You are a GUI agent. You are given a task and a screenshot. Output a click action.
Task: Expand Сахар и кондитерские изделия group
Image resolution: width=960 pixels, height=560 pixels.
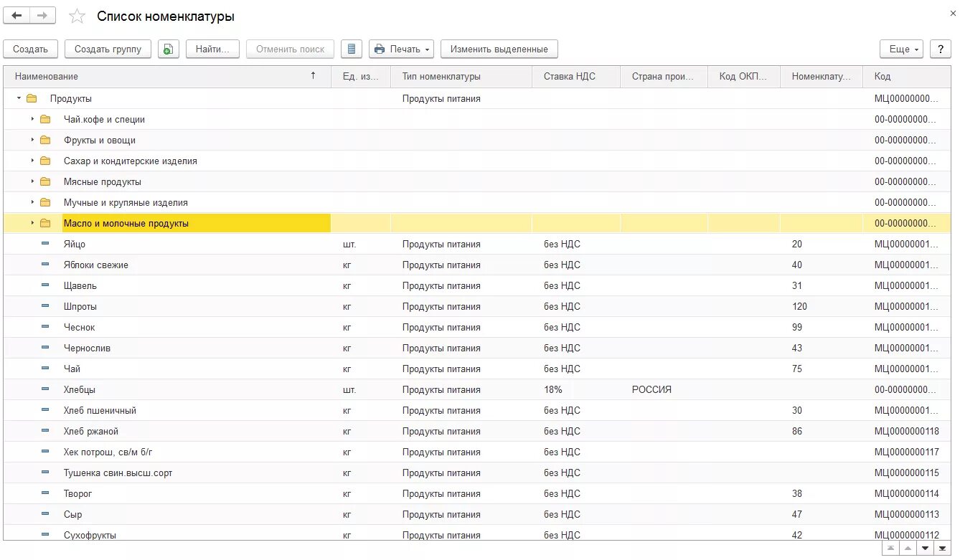[x=32, y=161]
